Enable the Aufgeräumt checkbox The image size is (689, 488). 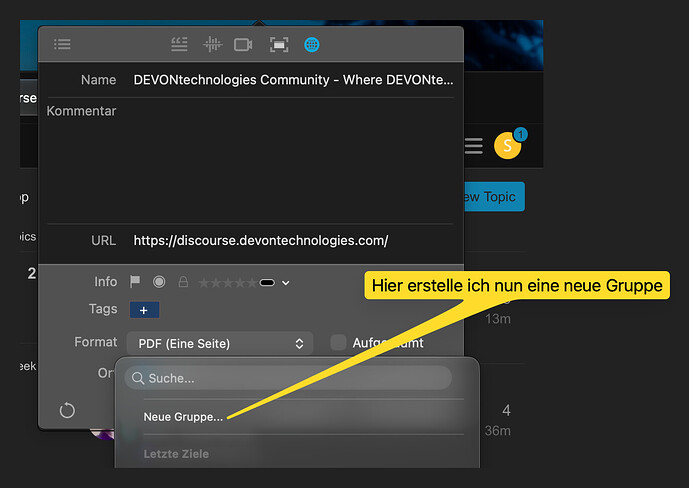click(338, 343)
